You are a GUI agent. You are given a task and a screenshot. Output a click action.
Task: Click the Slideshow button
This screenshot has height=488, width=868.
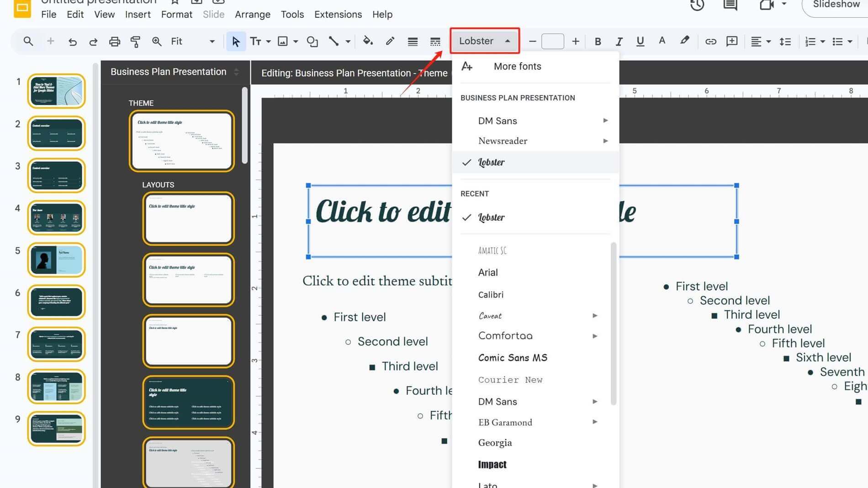click(836, 5)
